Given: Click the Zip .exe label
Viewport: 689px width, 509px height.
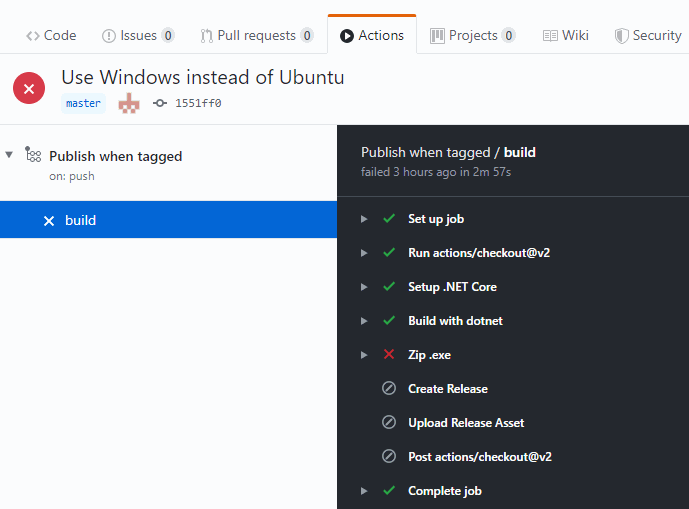Looking at the screenshot, I should tap(429, 355).
